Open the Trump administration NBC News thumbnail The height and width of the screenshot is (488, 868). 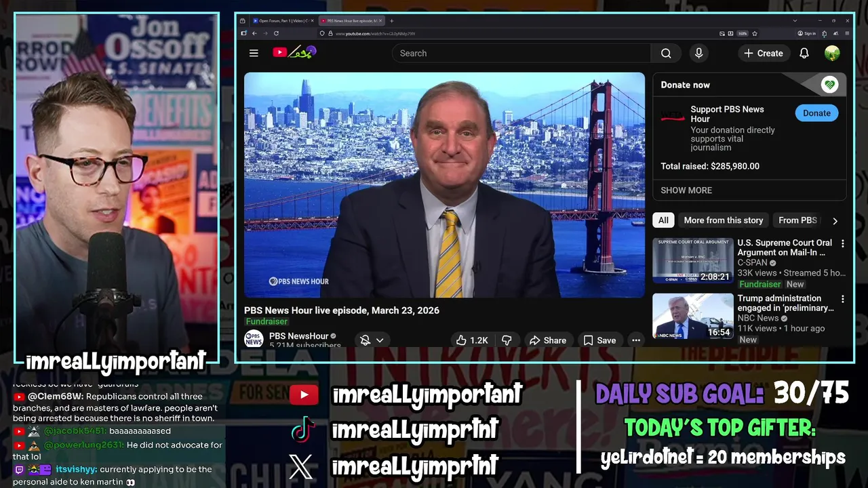point(693,316)
